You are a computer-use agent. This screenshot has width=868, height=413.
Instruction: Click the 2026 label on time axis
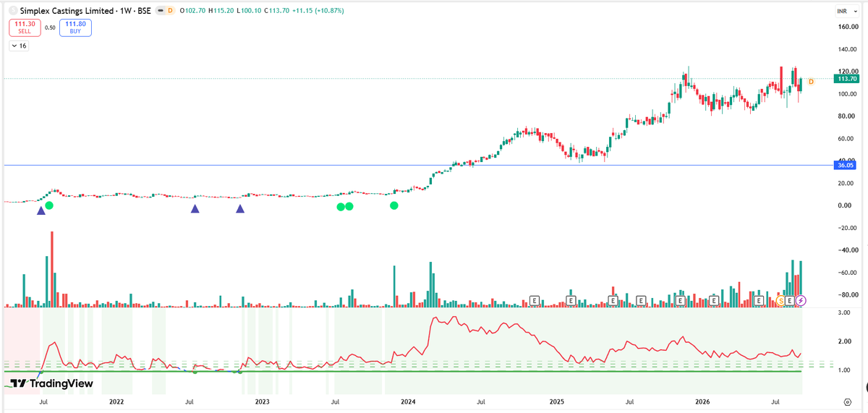pyautogui.click(x=702, y=401)
